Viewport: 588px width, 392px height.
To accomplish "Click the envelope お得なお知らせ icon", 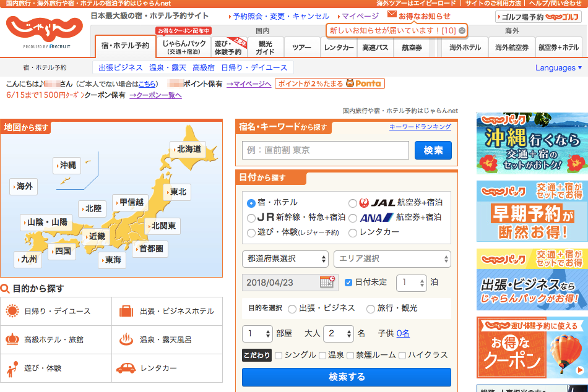I will tap(392, 15).
